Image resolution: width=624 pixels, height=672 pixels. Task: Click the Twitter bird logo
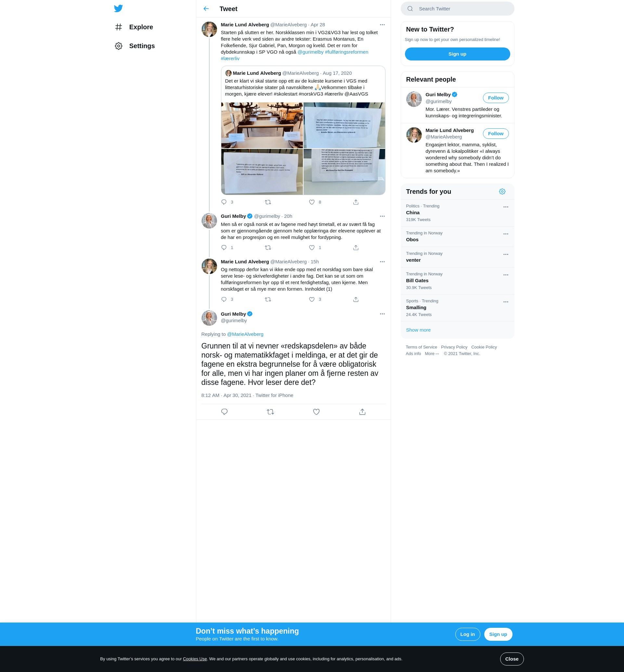click(x=118, y=8)
